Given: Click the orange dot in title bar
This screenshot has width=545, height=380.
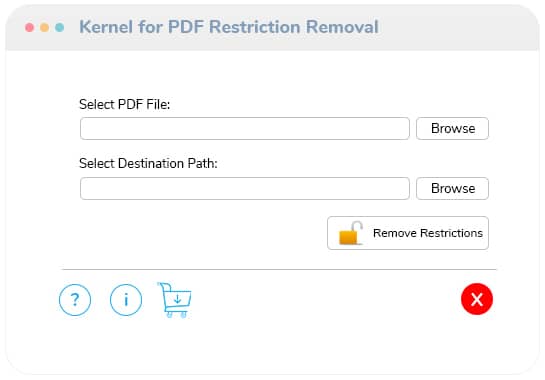Looking at the screenshot, I should coord(44,27).
